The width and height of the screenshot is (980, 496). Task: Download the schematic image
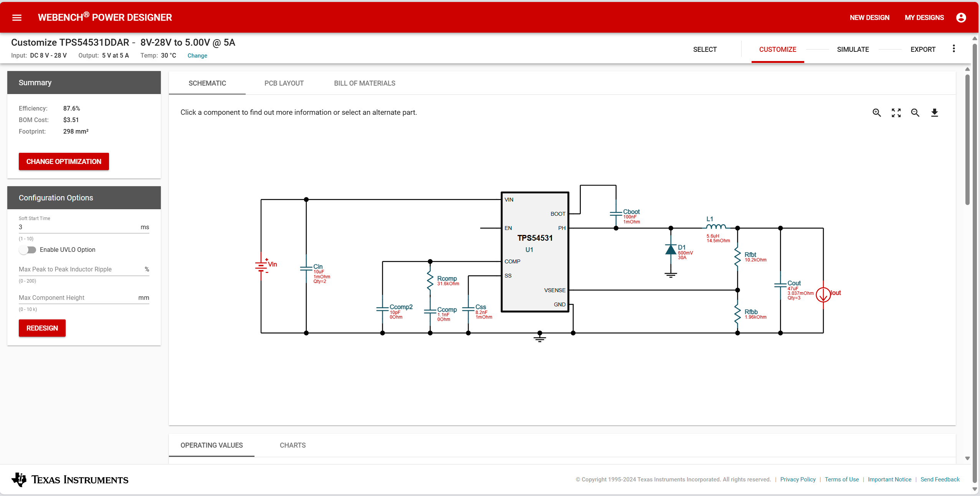point(934,112)
